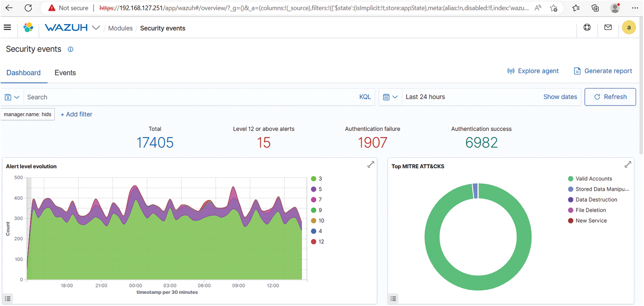Expand the Alert level evolution chart
Viewport: 644px width, 306px height.
pyautogui.click(x=371, y=165)
